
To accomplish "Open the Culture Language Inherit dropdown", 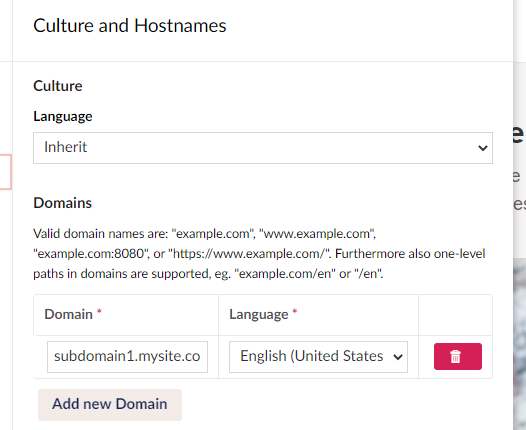I will click(263, 148).
